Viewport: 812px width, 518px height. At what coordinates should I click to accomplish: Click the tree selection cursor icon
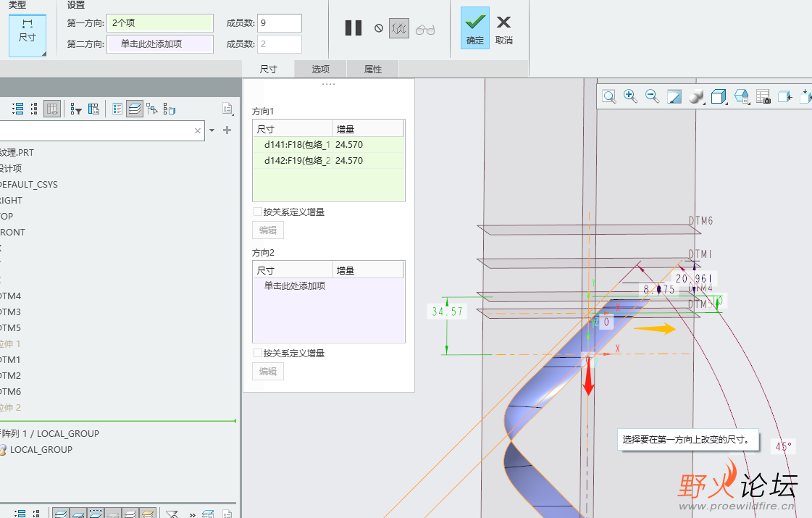coord(151,109)
